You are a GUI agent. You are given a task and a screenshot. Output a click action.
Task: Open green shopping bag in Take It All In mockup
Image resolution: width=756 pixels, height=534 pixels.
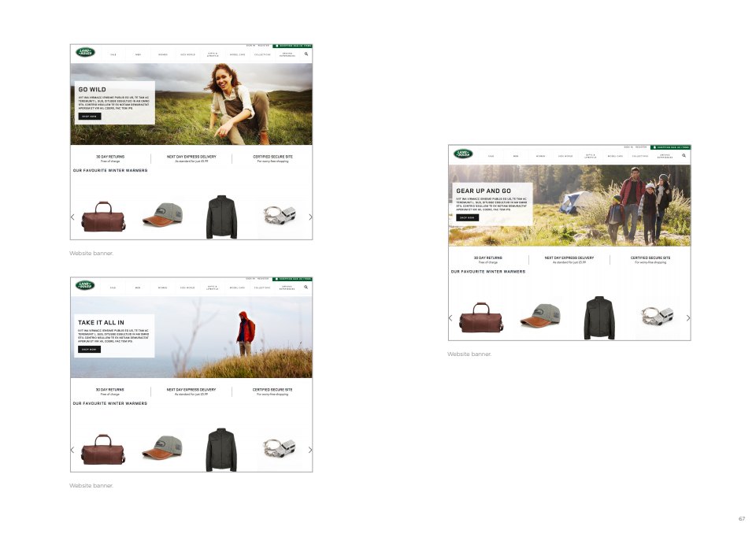point(292,279)
